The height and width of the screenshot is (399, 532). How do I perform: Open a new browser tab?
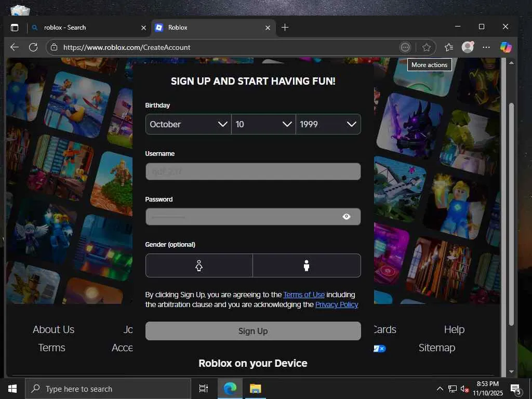(285, 28)
